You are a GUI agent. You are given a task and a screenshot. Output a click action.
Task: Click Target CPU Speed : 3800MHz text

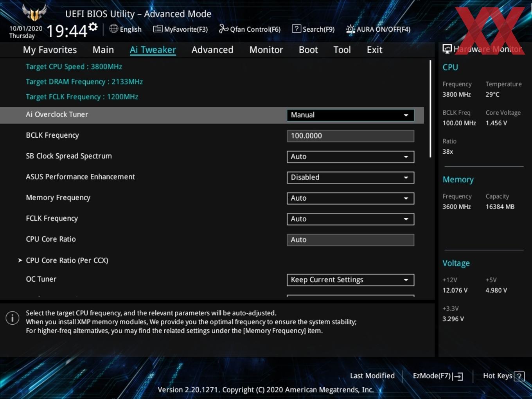74,66
